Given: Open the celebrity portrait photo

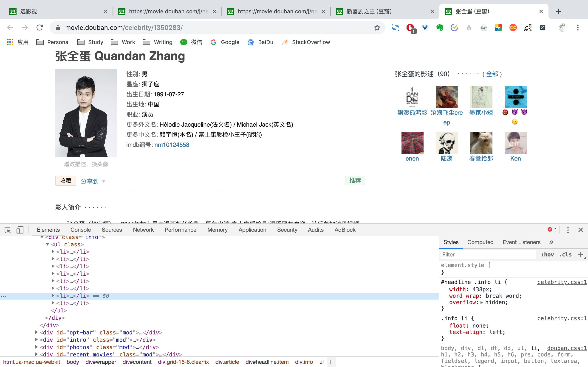Looking at the screenshot, I should 86,113.
